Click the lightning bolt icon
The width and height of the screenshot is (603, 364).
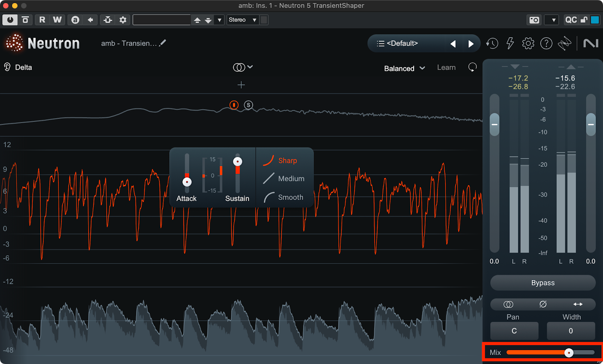click(x=510, y=44)
